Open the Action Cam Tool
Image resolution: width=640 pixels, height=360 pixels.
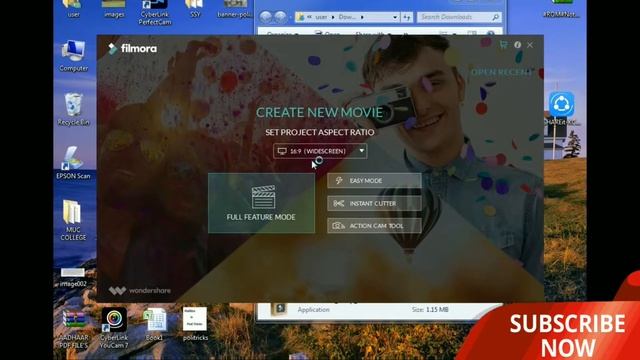coord(374,226)
